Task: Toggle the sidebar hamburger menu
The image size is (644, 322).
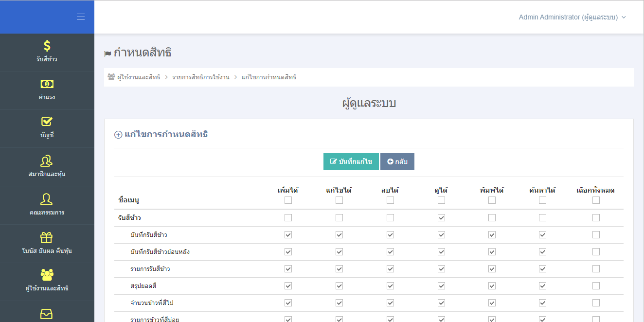Action: click(x=81, y=17)
